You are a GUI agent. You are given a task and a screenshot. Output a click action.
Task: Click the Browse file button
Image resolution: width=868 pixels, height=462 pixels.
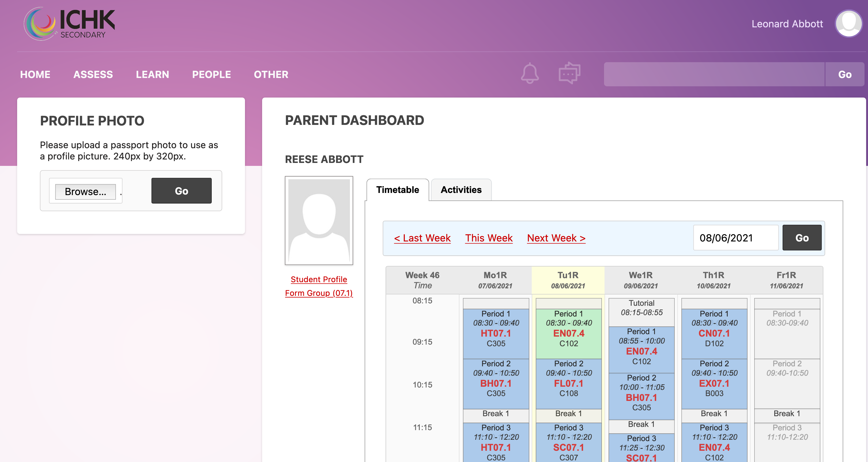tap(85, 192)
